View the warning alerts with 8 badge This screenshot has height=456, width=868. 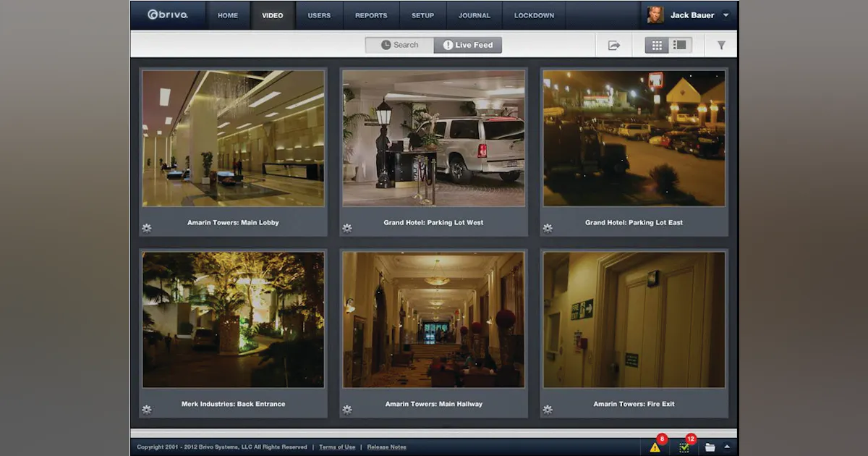click(655, 447)
